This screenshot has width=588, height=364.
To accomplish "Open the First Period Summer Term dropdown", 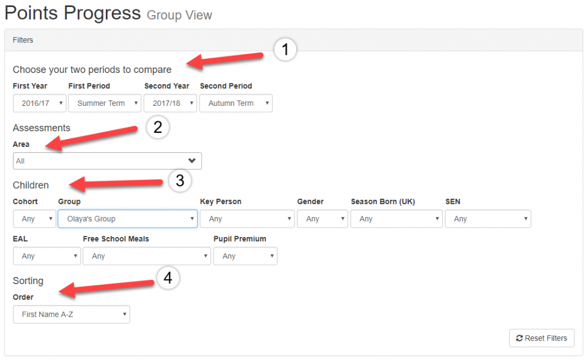I will pyautogui.click(x=105, y=103).
